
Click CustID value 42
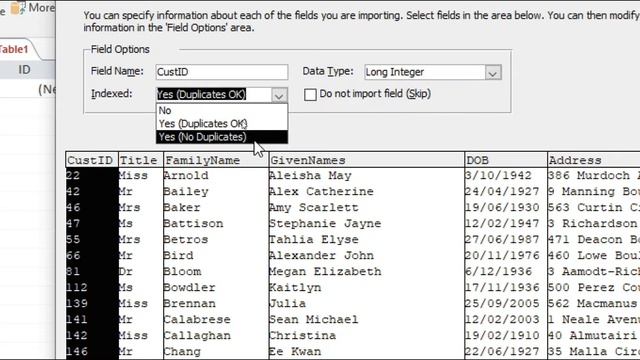tap(73, 191)
